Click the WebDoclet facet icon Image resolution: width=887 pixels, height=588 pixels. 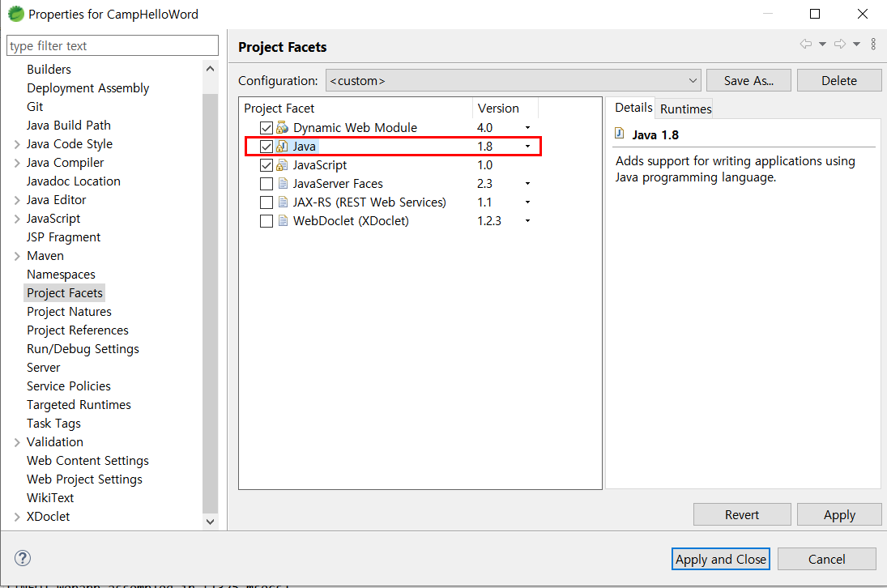(283, 221)
